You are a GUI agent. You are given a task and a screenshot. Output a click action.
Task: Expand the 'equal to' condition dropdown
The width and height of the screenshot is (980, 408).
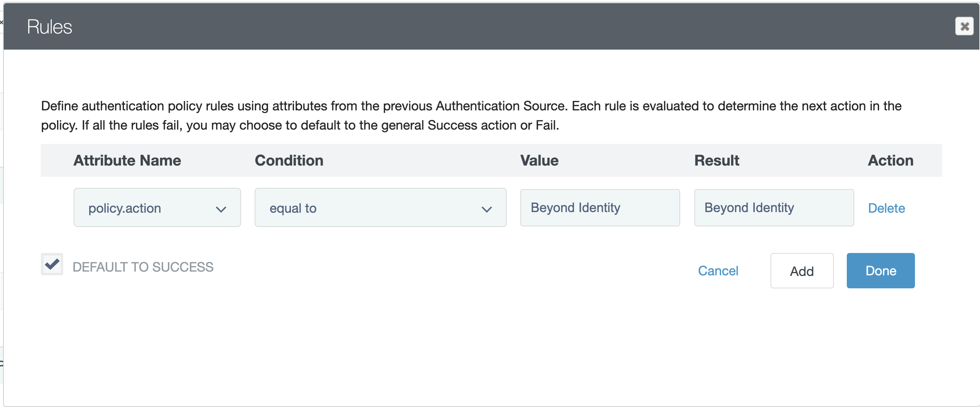point(380,208)
